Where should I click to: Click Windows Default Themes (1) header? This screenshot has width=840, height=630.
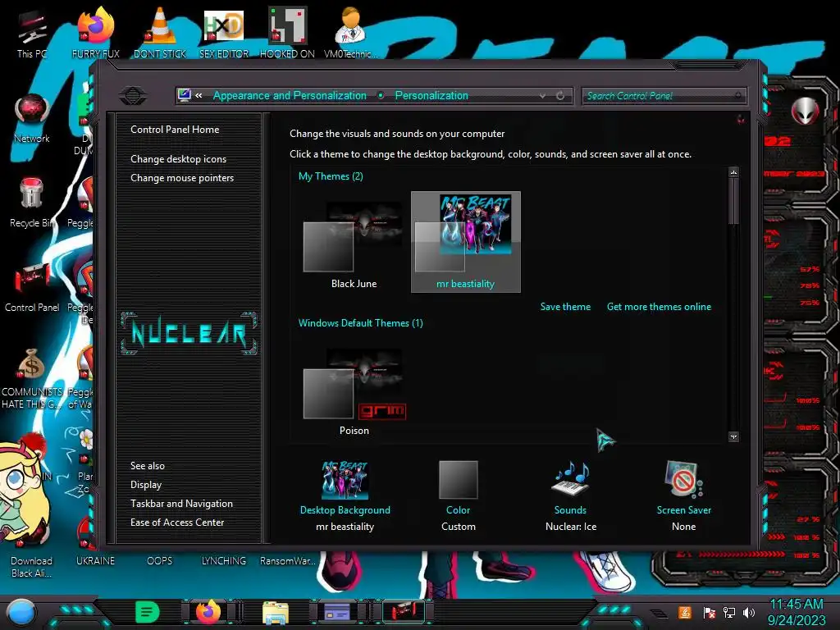pos(361,323)
